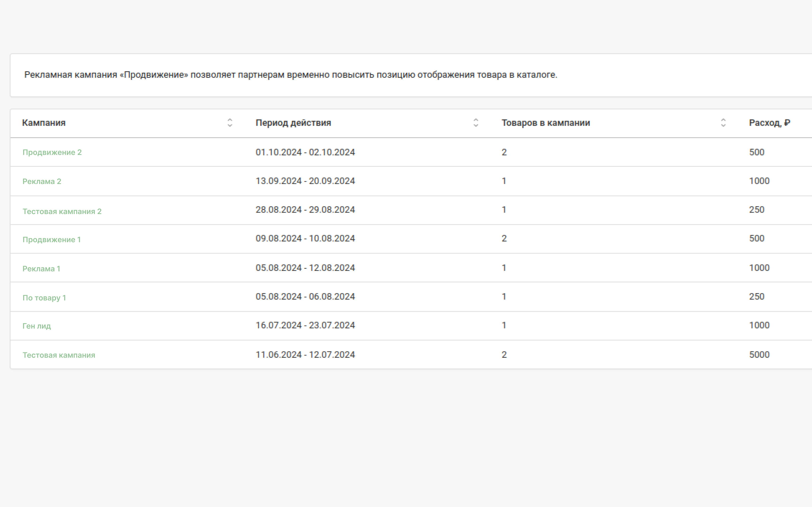812x507 pixels.
Task: Click expense 500 in Продвижение 1 row
Action: (x=757, y=238)
